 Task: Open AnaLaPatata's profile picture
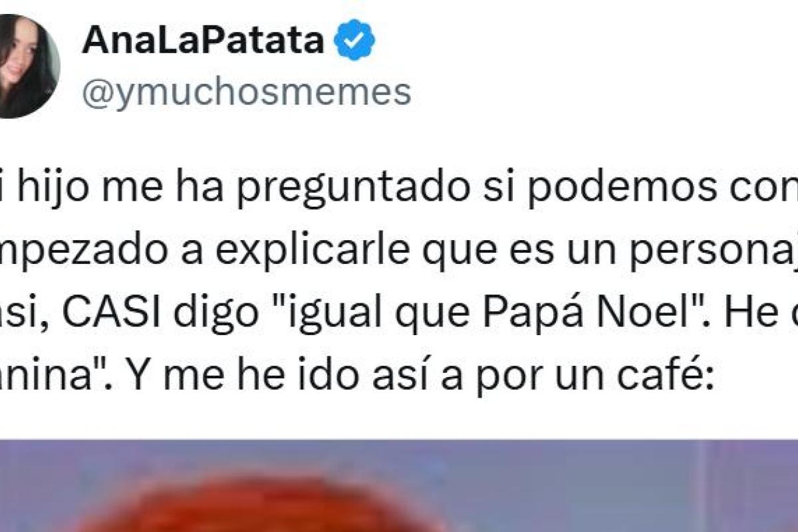tap(29, 66)
